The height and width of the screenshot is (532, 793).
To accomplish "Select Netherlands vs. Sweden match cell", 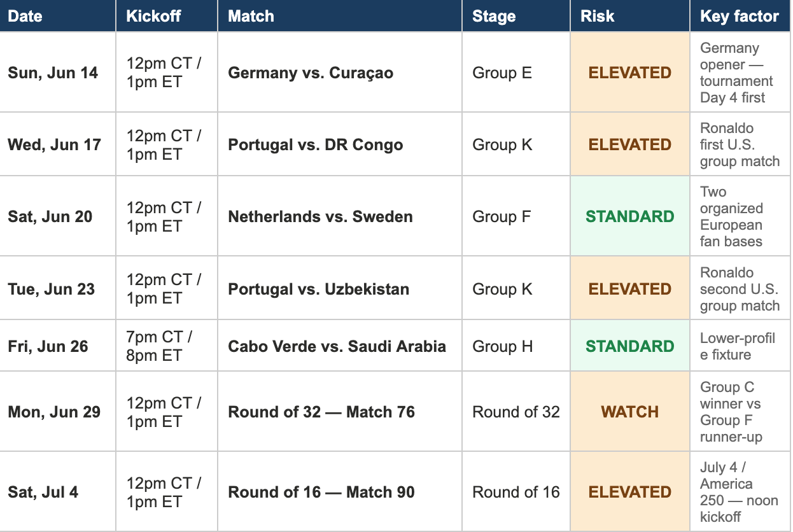I will [x=340, y=216].
